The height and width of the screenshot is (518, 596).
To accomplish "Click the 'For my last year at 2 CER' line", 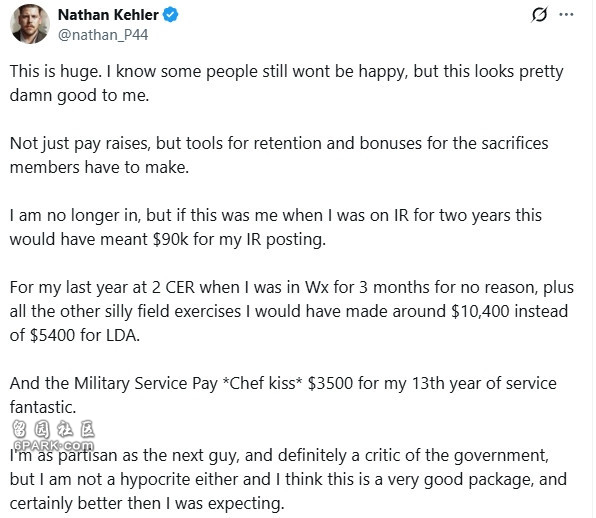I will [292, 287].
